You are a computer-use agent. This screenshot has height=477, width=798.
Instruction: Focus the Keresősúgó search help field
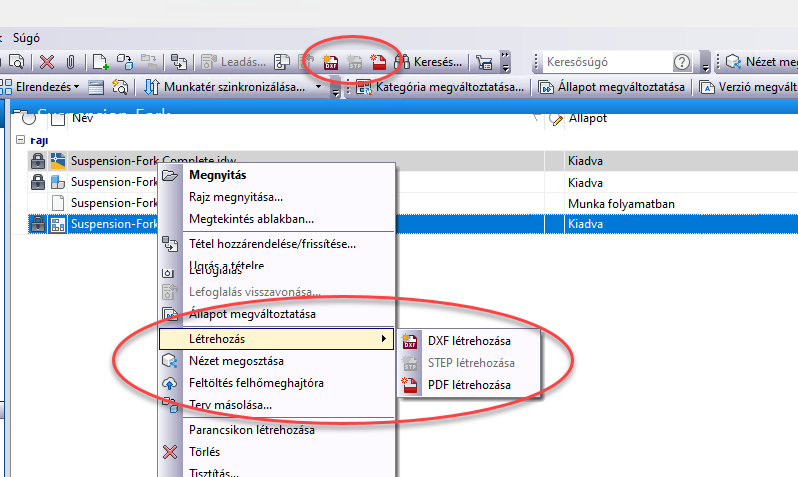[608, 62]
